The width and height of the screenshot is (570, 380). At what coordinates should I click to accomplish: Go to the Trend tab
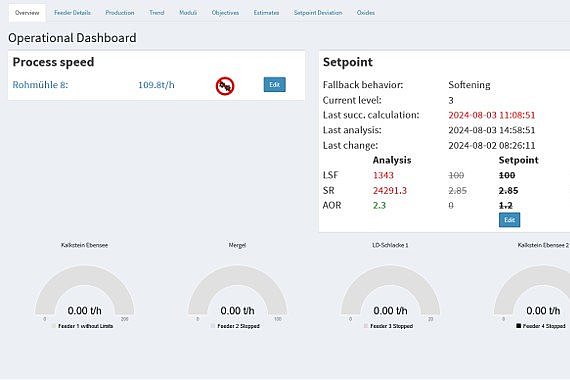157,13
